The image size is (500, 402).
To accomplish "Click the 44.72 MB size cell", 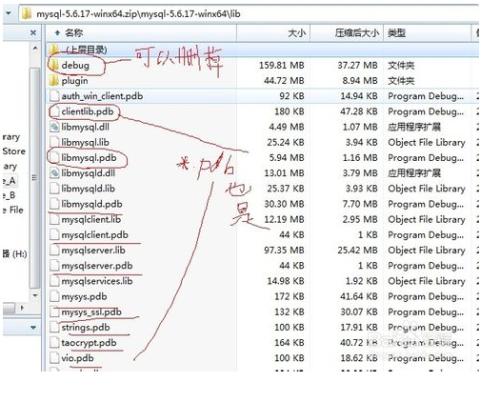I will pyautogui.click(x=284, y=81).
